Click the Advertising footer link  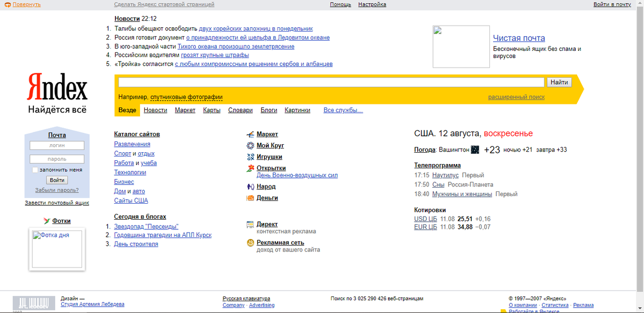click(x=262, y=305)
